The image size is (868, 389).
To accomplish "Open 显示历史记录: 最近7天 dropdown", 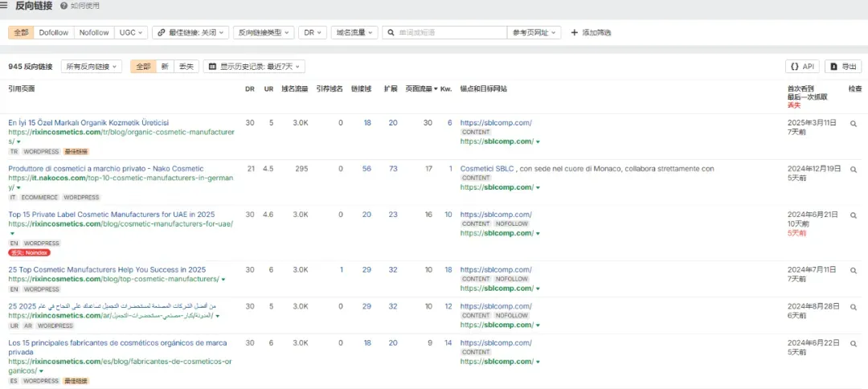I will 254,67.
